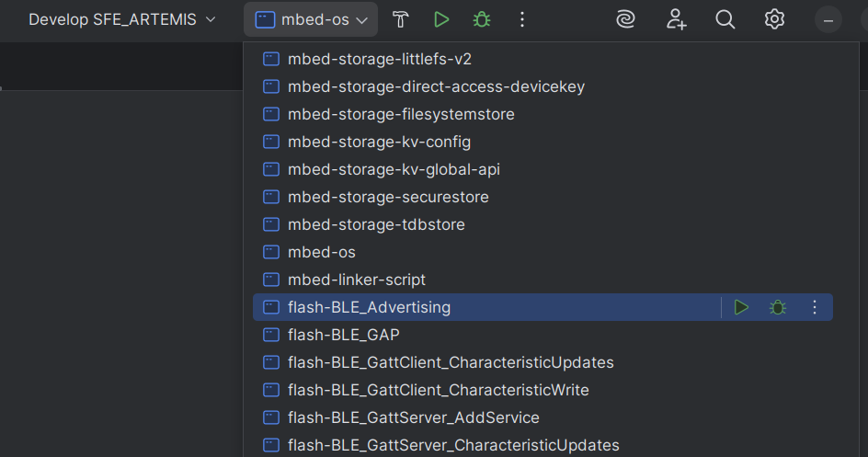868x457 pixels.
Task: Run mbed-os with the green play icon
Action: tap(441, 20)
